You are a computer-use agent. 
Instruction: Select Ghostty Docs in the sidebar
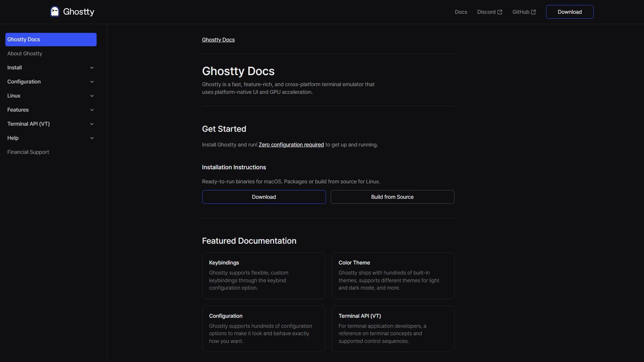[51, 40]
